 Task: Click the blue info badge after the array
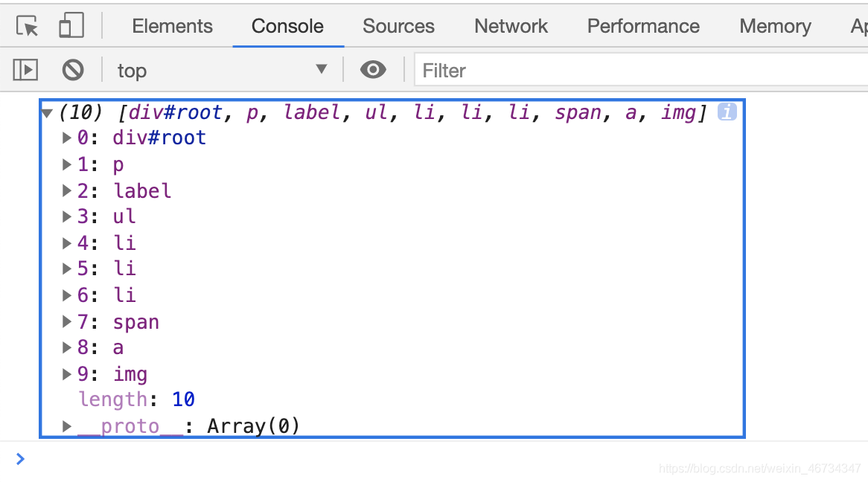pos(727,112)
